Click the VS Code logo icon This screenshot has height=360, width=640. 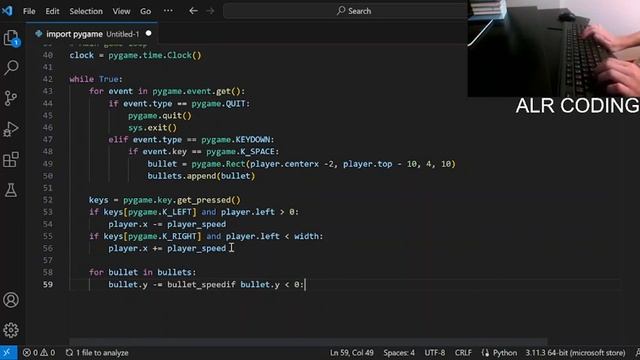click(x=7, y=11)
